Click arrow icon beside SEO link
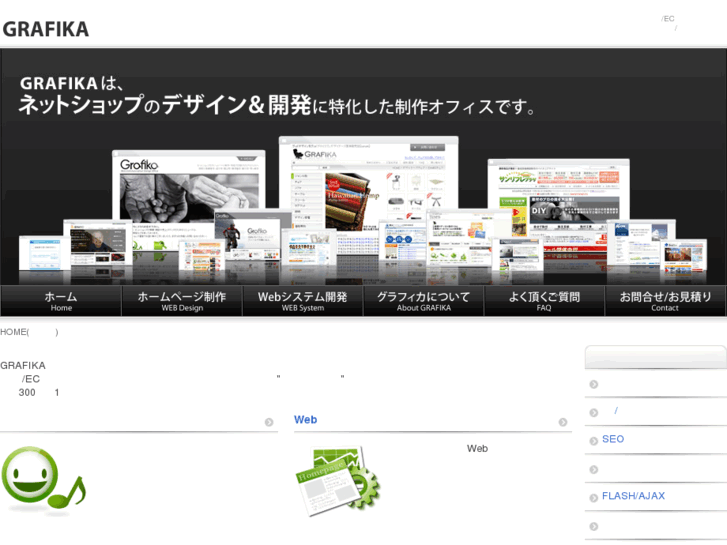Viewport: 727px width, 545px height. click(x=593, y=441)
